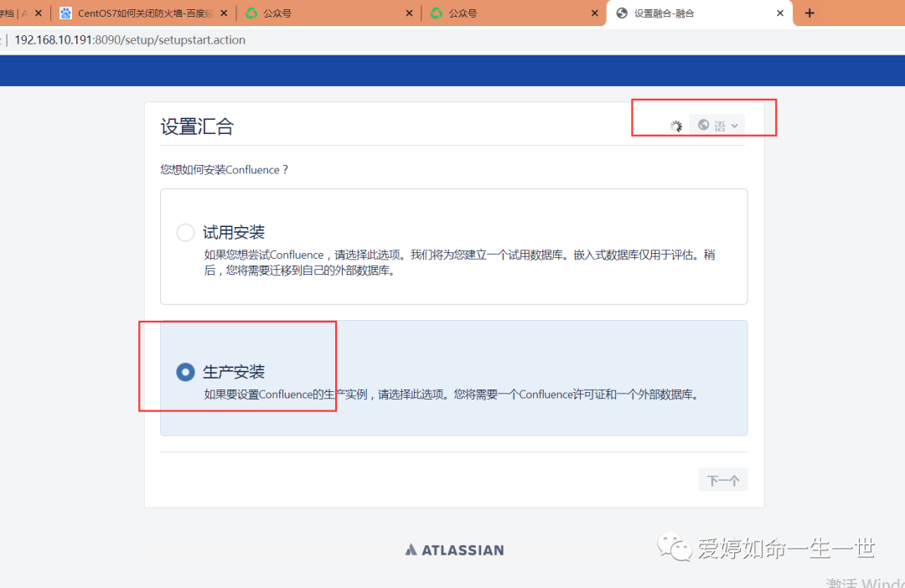Click the globe favicon on 设置融合 tab
The image size is (905, 588).
pyautogui.click(x=622, y=13)
